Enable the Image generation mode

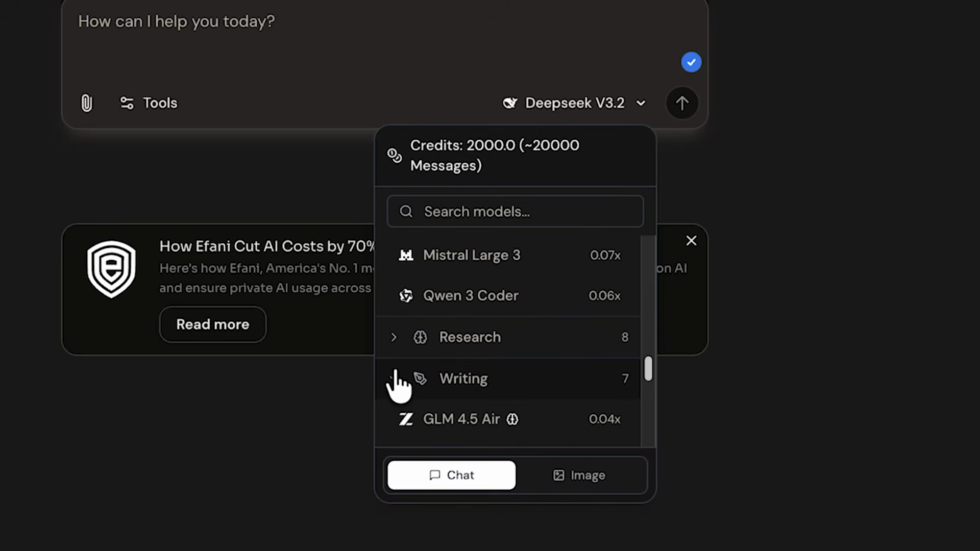(579, 475)
